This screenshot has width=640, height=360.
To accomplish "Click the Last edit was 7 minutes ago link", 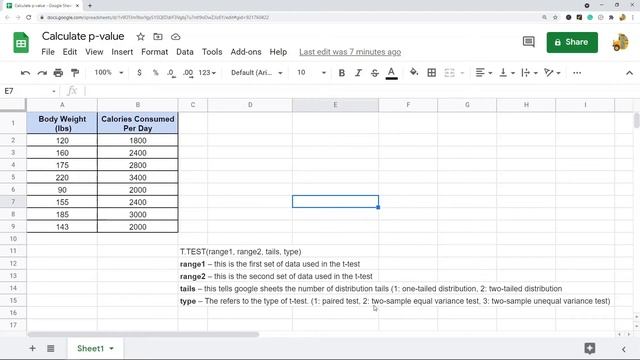I will (350, 52).
